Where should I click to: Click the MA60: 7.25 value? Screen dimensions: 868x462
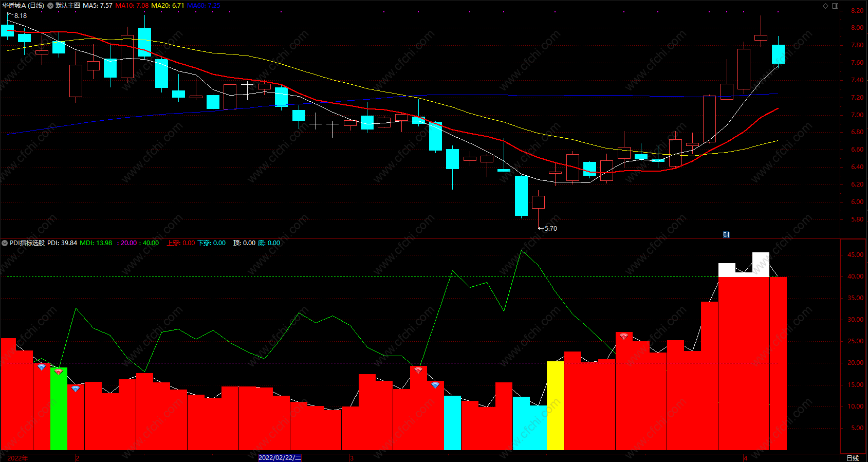pyautogui.click(x=204, y=6)
